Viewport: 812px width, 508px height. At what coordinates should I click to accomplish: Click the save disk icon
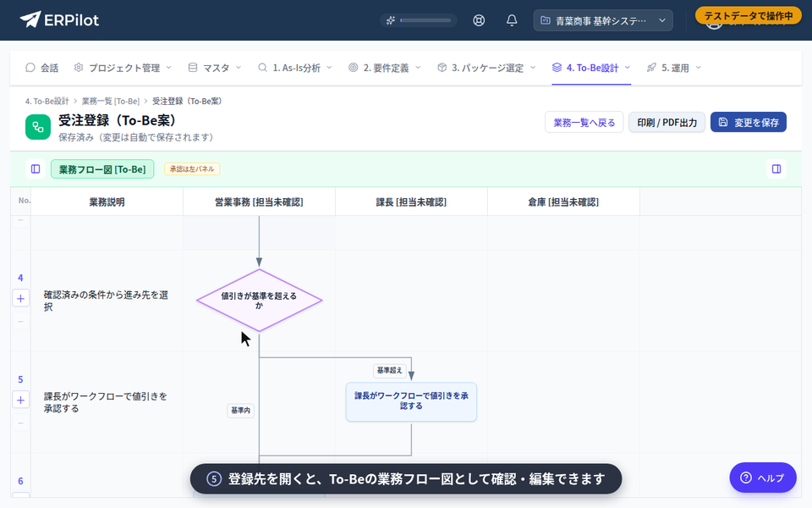pos(723,122)
